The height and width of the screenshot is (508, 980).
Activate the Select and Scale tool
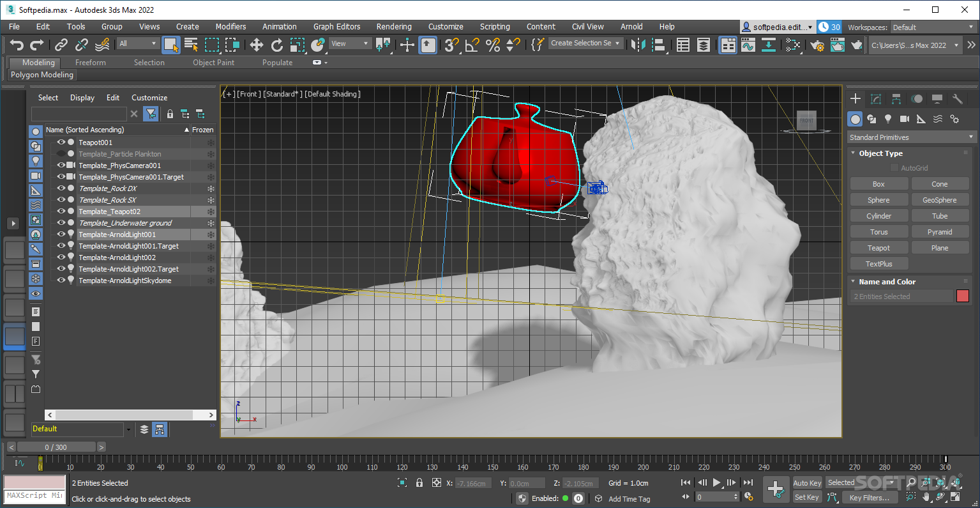[298, 45]
